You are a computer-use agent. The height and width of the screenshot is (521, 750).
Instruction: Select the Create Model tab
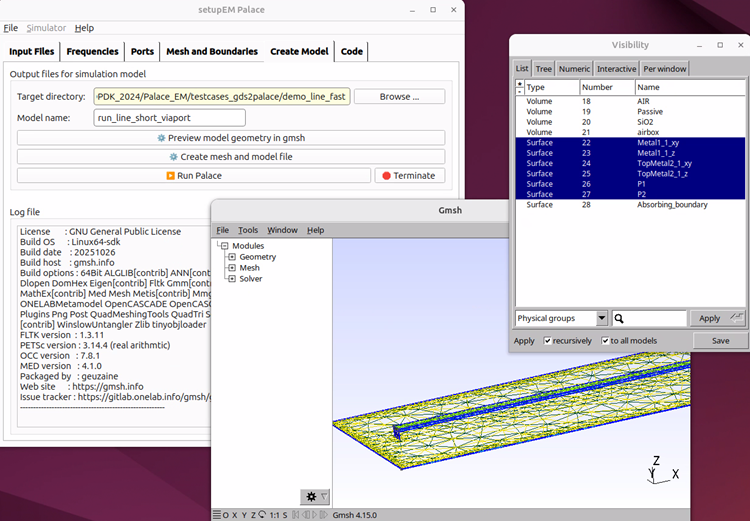(x=299, y=51)
